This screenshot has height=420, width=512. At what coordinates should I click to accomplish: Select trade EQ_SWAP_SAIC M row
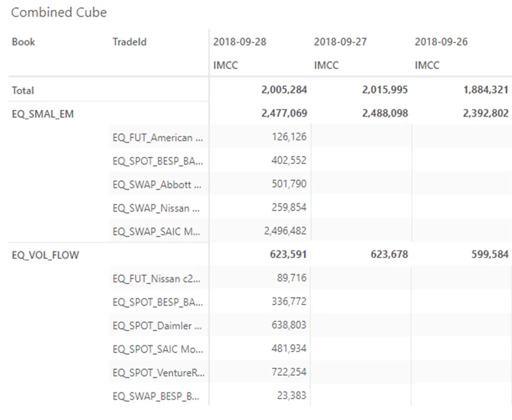click(156, 232)
